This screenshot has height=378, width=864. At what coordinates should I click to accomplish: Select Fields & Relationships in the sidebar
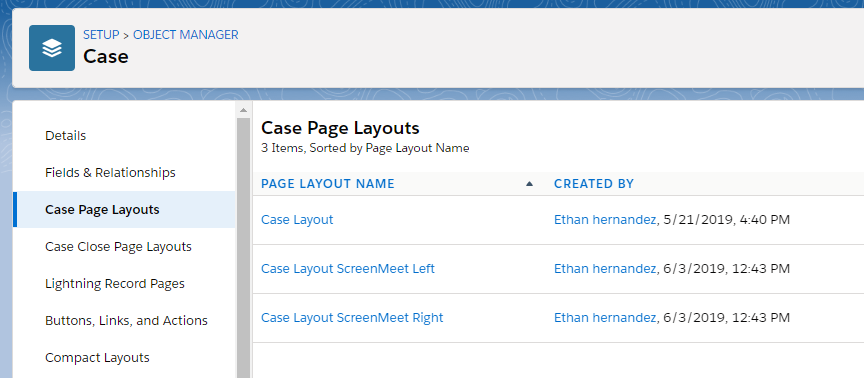tap(110, 172)
